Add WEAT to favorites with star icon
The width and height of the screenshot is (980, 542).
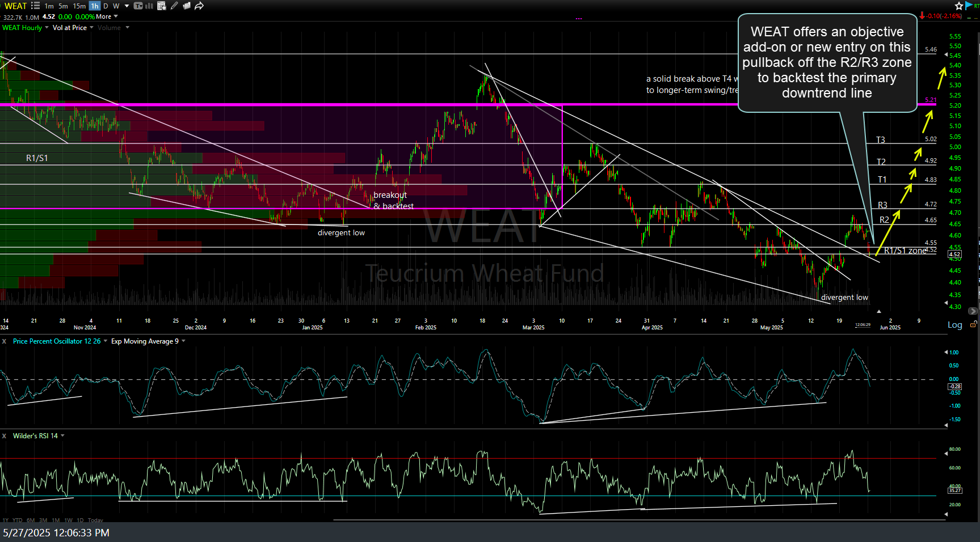click(x=959, y=6)
